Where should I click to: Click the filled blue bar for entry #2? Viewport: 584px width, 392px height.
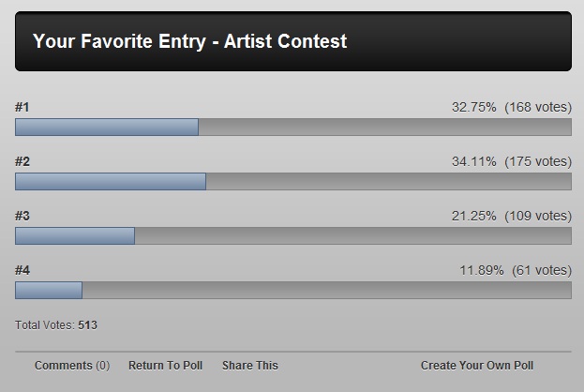point(111,181)
